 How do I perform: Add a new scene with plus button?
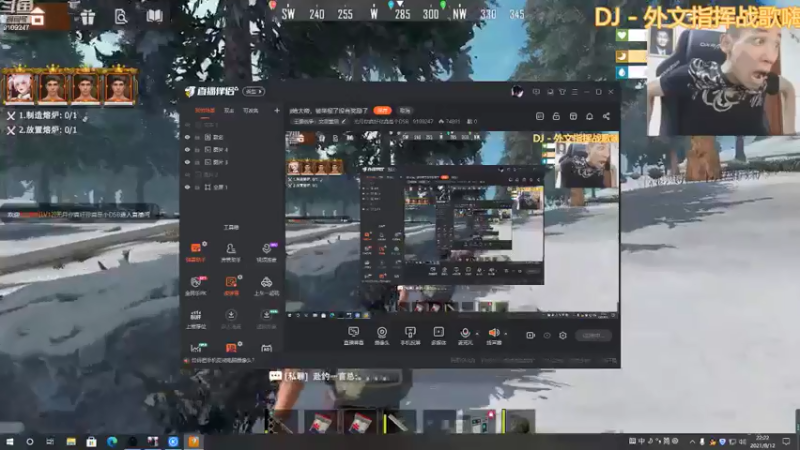[x=277, y=110]
